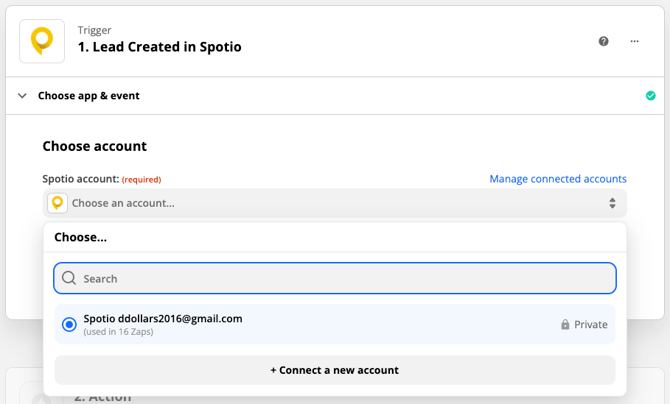Screen dimensions: 670x404
Task: Open the Choose an account dropdown
Action: (x=335, y=203)
